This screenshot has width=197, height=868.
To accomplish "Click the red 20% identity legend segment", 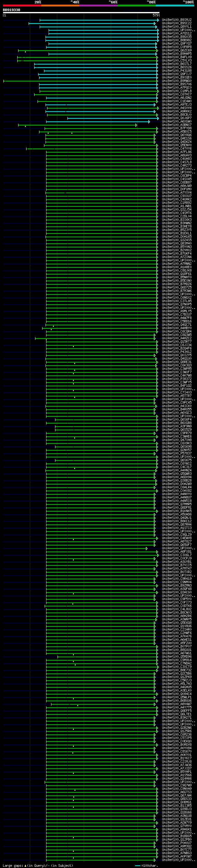I will point(22,6).
